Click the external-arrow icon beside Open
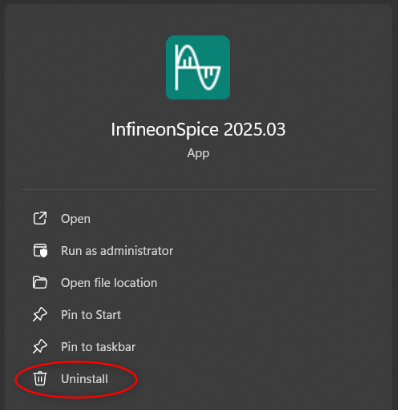The height and width of the screenshot is (410, 398). click(40, 219)
